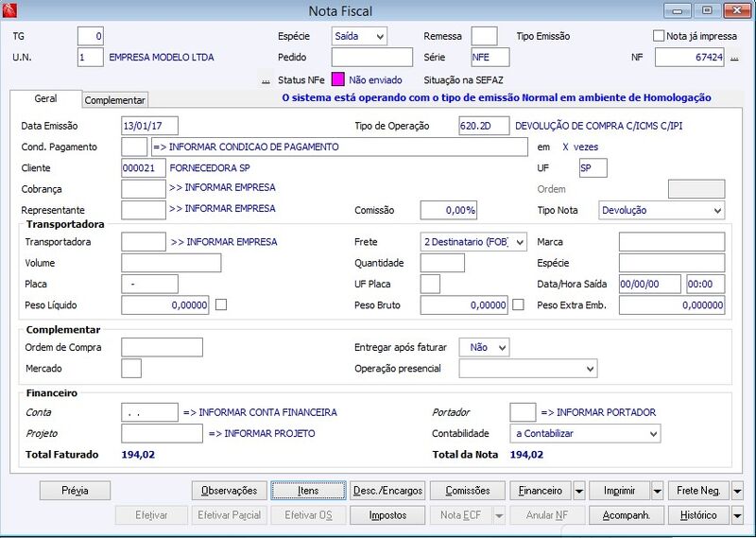The width and height of the screenshot is (756, 538).
Task: Click the Peso Extra Emb. field
Action: (672, 305)
